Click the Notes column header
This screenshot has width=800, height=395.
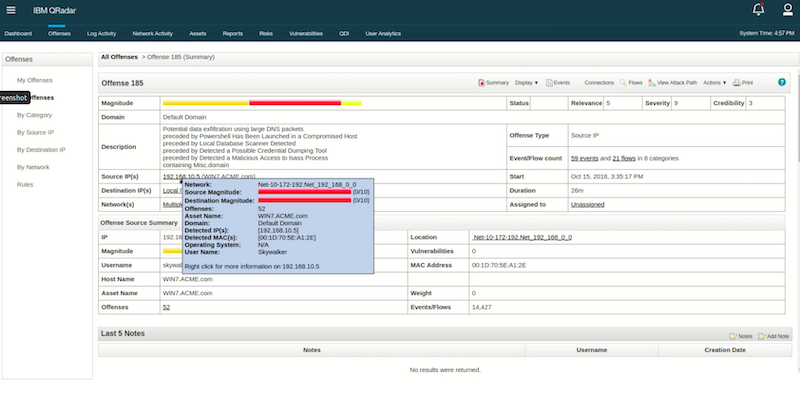(x=312, y=350)
